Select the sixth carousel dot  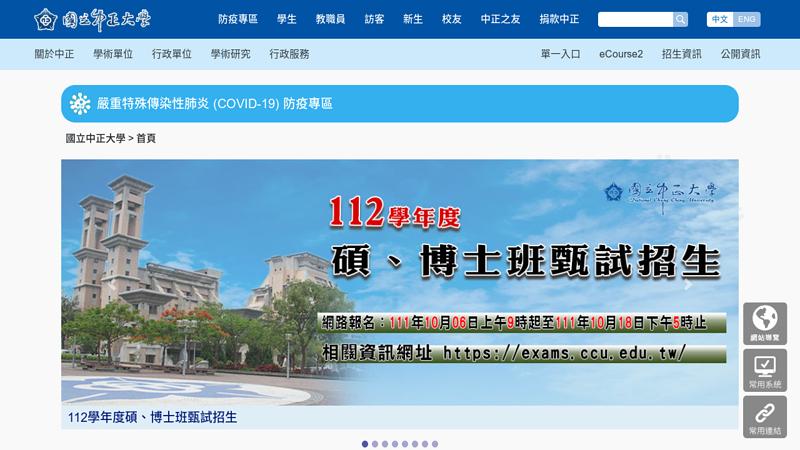415,444
